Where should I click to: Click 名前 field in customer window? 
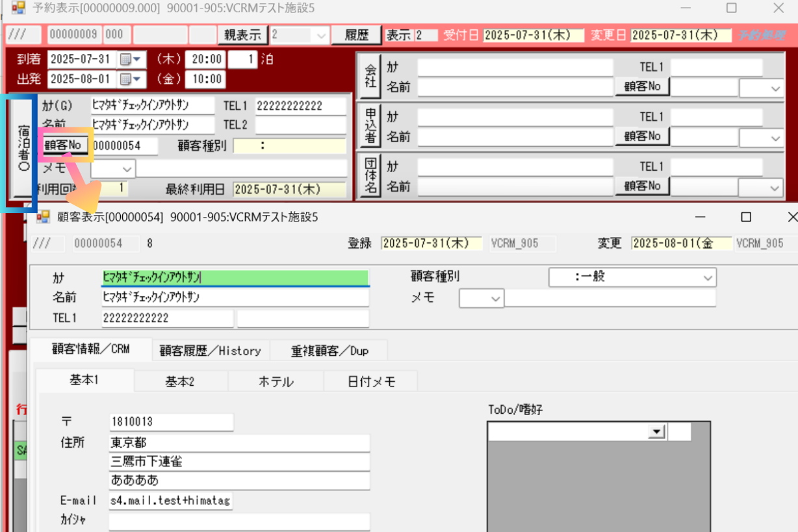pos(235,298)
